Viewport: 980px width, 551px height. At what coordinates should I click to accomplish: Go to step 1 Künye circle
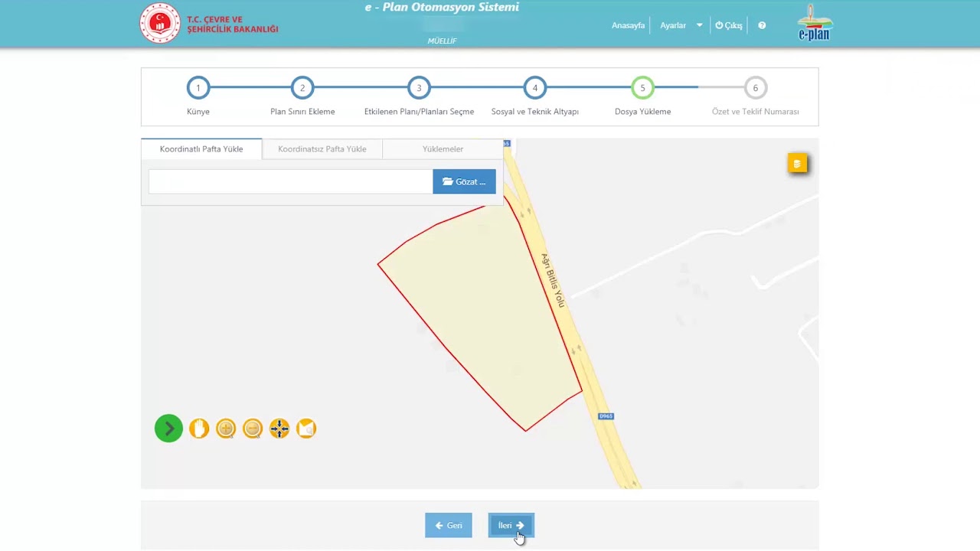click(198, 88)
